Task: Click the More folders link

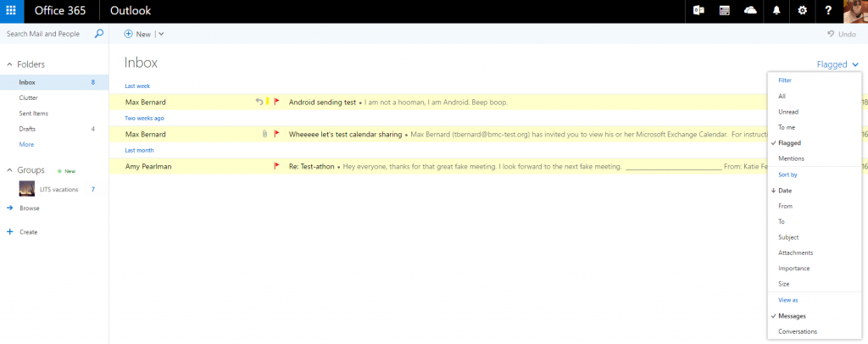Action: click(x=26, y=144)
